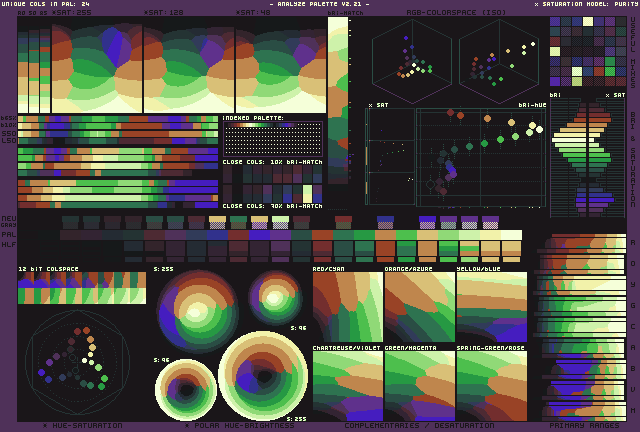Click the 'L50' row label
The width and height of the screenshot is (640, 432).
pos(9,140)
